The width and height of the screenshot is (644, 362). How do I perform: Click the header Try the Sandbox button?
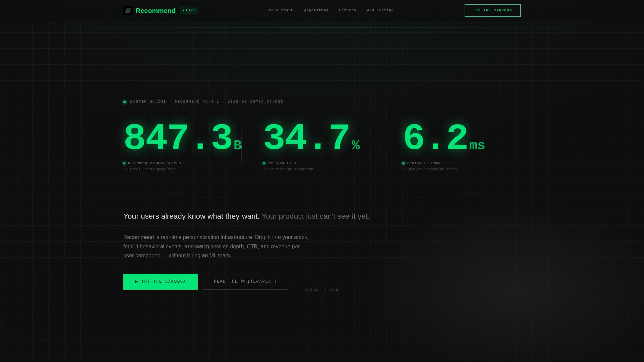point(492,10)
